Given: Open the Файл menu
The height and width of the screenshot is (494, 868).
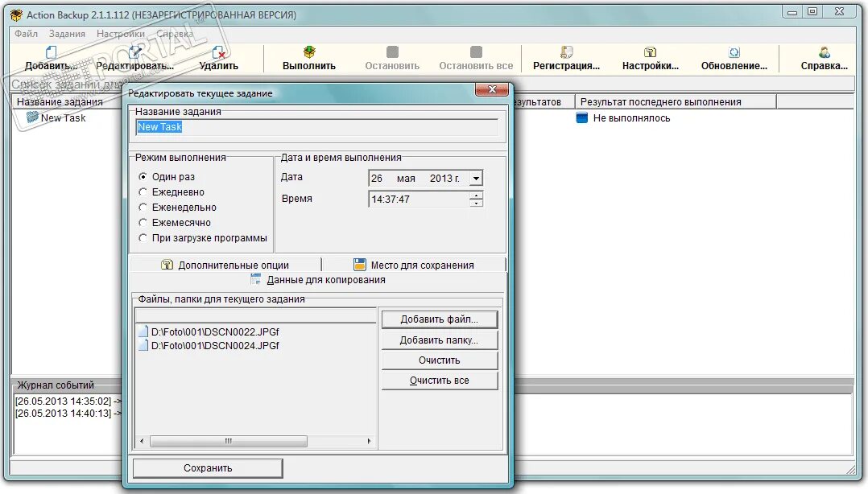Looking at the screenshot, I should [x=26, y=34].
